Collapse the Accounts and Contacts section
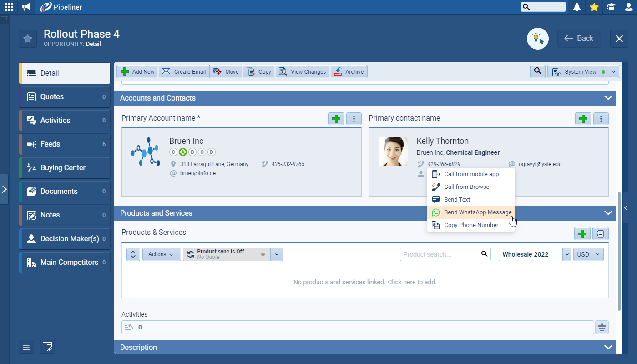The width and height of the screenshot is (637, 364). click(608, 98)
